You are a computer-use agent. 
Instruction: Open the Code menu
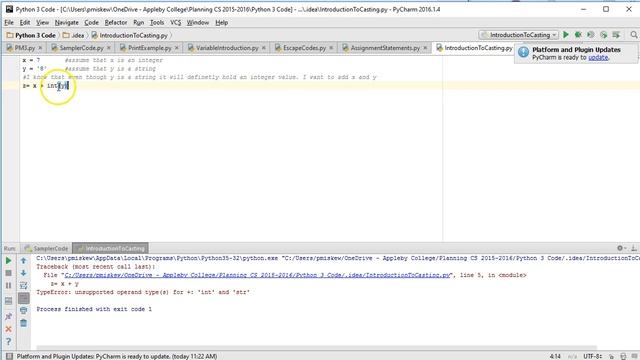point(91,22)
